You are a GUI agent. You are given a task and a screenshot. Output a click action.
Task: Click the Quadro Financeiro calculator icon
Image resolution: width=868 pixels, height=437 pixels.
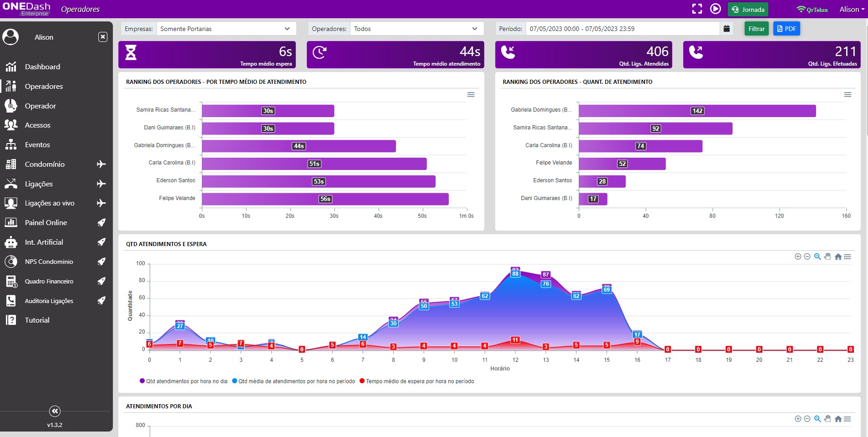point(11,281)
